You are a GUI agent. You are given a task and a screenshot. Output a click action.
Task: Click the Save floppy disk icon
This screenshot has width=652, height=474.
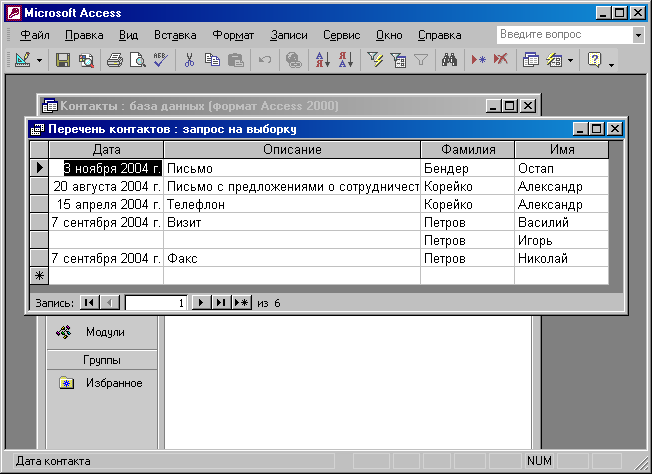(63, 60)
